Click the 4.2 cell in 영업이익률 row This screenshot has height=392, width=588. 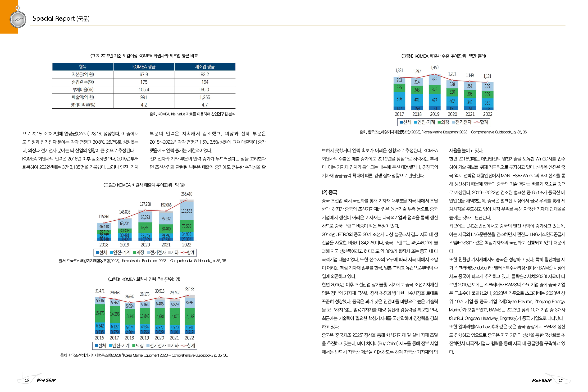click(x=144, y=105)
